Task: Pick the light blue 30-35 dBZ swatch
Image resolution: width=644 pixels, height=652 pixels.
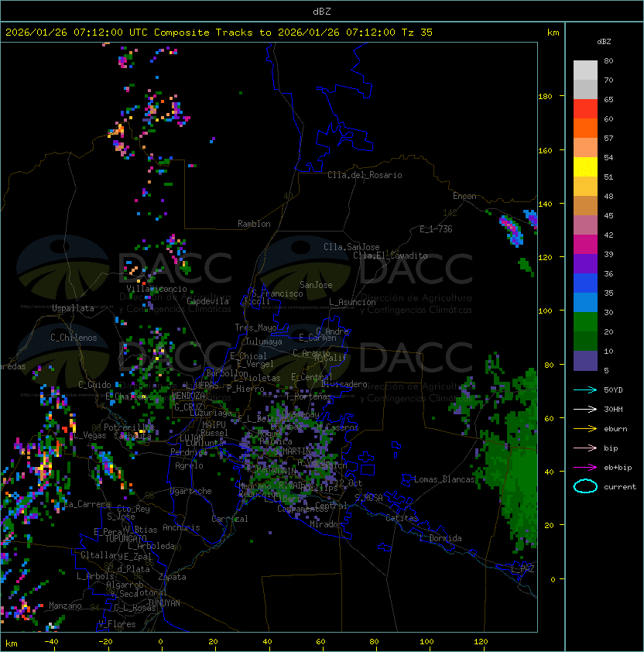Action: coord(585,303)
